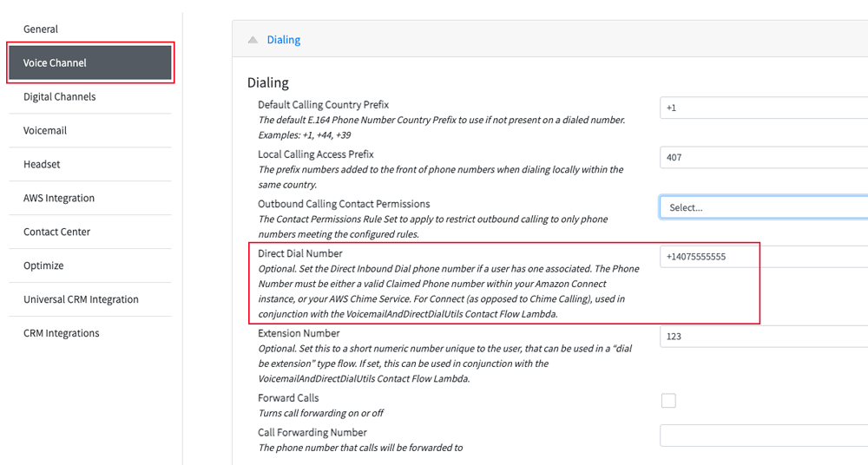Go to Voicemail settings
Screen dimensions: 868x465
tap(90, 130)
